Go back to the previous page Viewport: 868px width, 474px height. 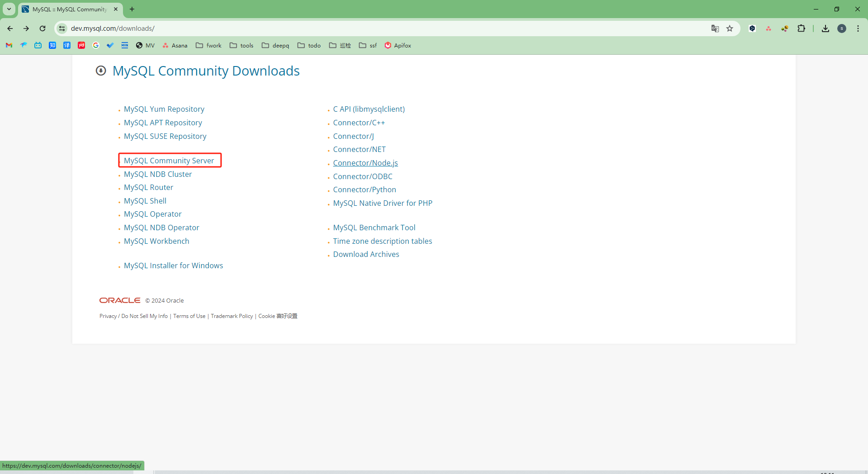click(10, 28)
